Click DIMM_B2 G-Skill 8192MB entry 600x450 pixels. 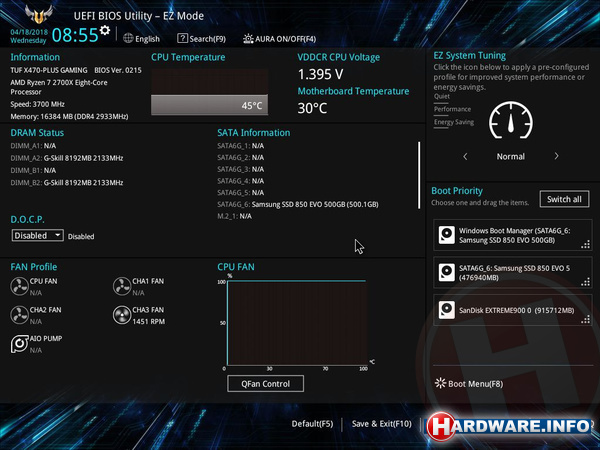coord(67,183)
